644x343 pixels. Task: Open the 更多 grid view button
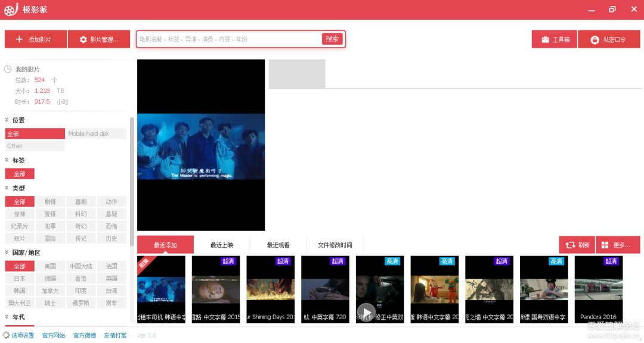[618, 245]
